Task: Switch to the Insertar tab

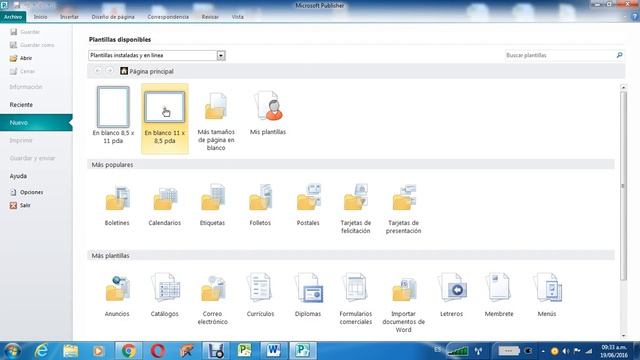Action: click(x=69, y=17)
